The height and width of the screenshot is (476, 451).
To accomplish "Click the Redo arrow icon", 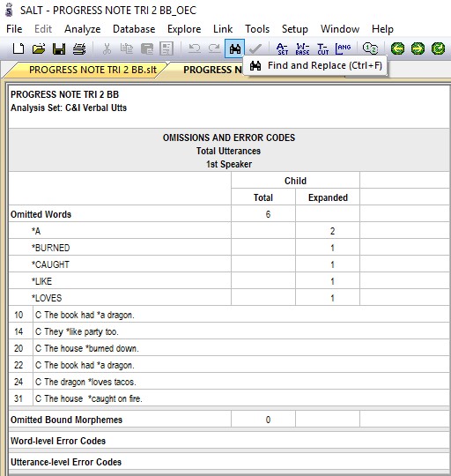I will pyautogui.click(x=214, y=48).
